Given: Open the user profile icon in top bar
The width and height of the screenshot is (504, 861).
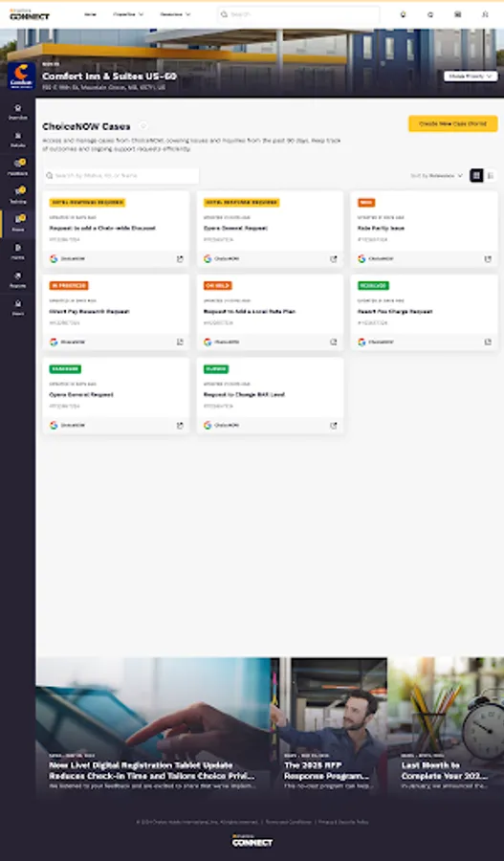Looking at the screenshot, I should coord(485,14).
